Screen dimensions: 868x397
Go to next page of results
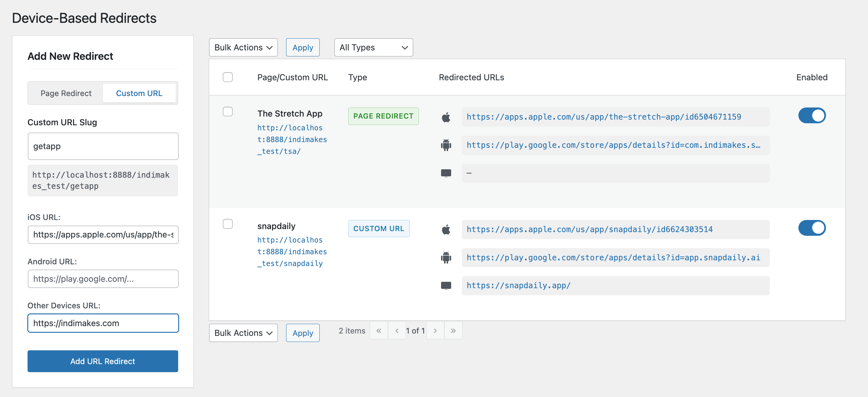point(435,330)
